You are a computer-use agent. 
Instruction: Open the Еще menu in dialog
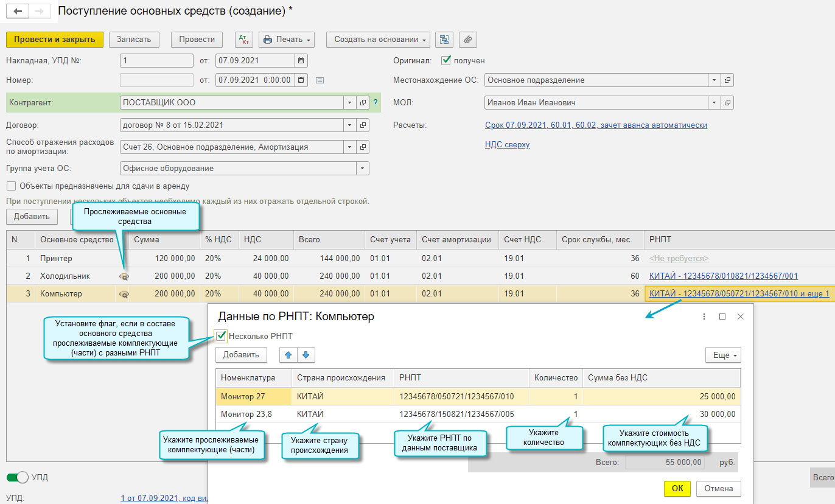(723, 355)
